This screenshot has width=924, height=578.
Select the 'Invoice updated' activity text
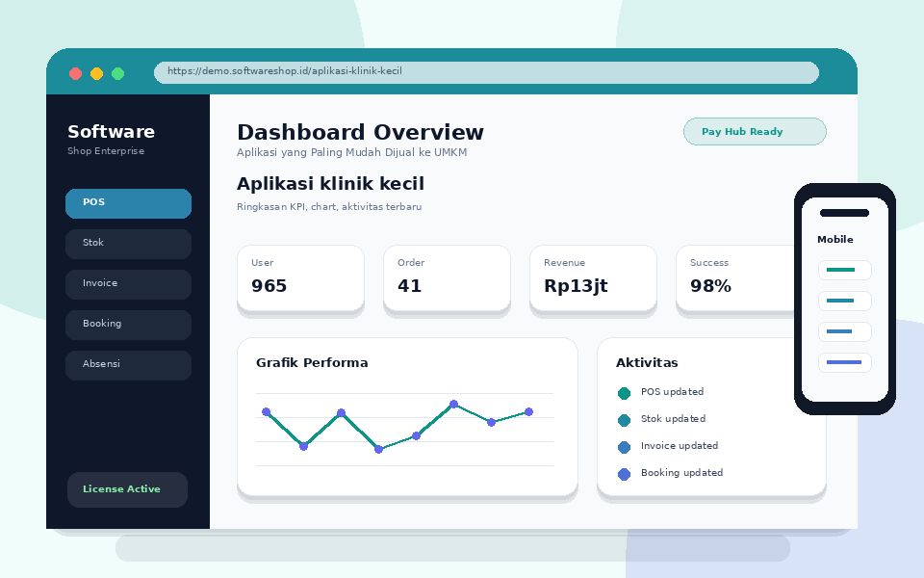(680, 446)
